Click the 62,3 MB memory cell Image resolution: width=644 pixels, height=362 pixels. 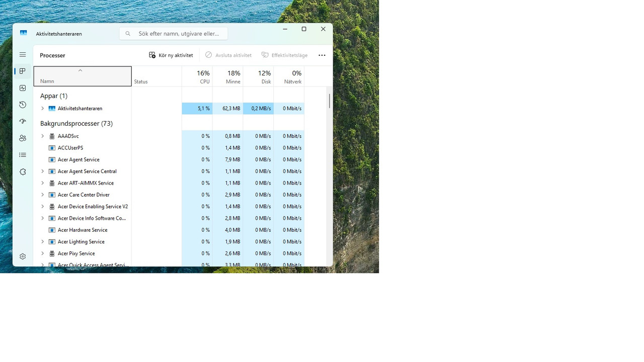click(x=228, y=109)
